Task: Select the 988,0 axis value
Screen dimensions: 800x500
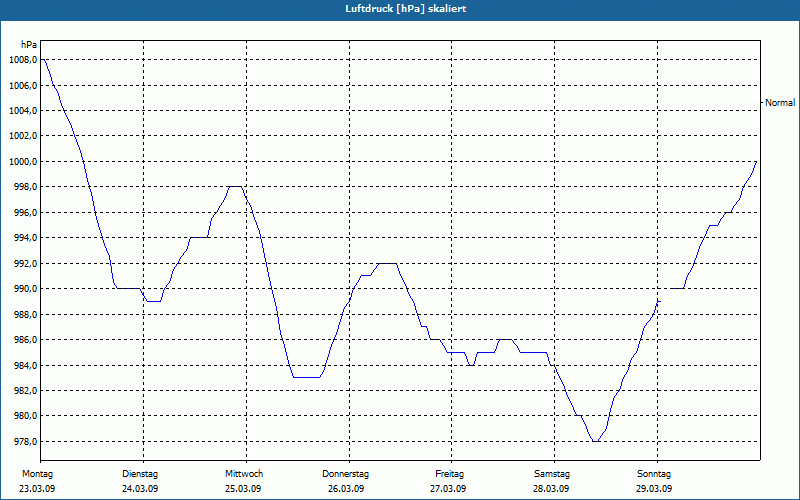Action: tap(25, 314)
